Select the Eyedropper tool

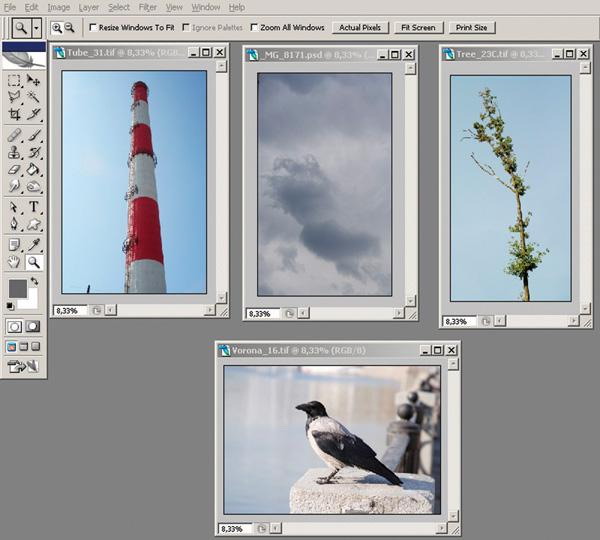[34, 244]
